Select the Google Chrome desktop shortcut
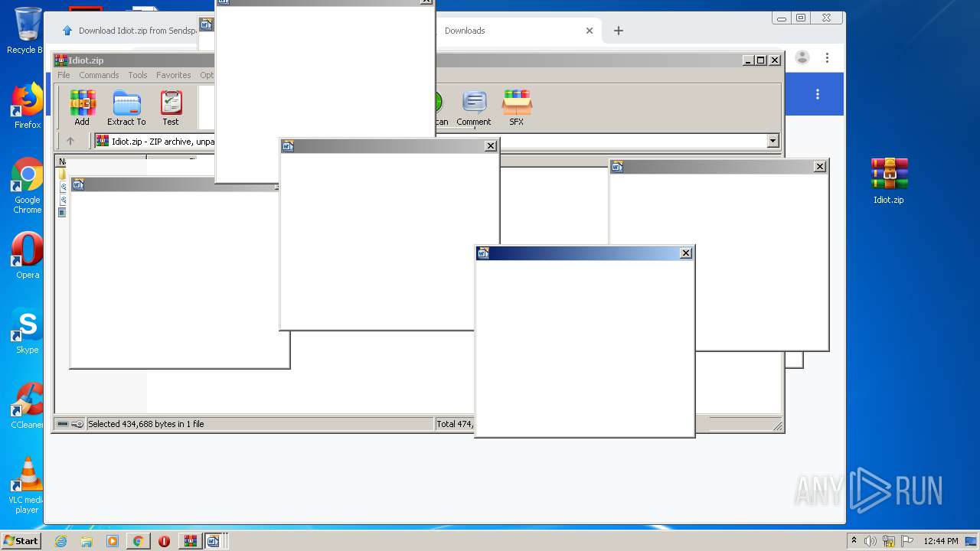 (x=28, y=185)
